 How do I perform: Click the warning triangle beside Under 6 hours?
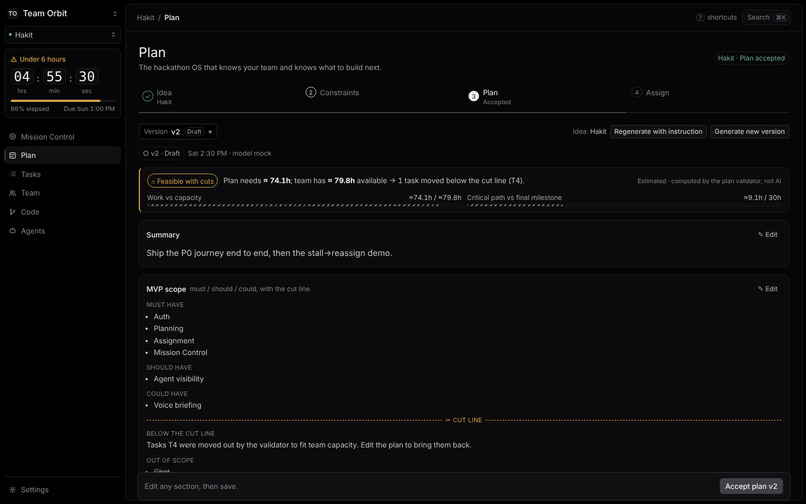[x=14, y=59]
